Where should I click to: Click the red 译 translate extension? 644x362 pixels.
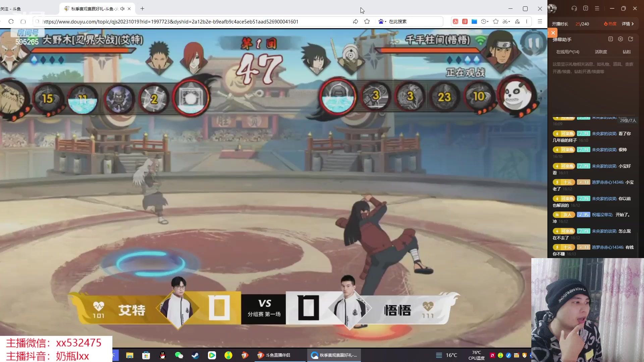tap(465, 21)
